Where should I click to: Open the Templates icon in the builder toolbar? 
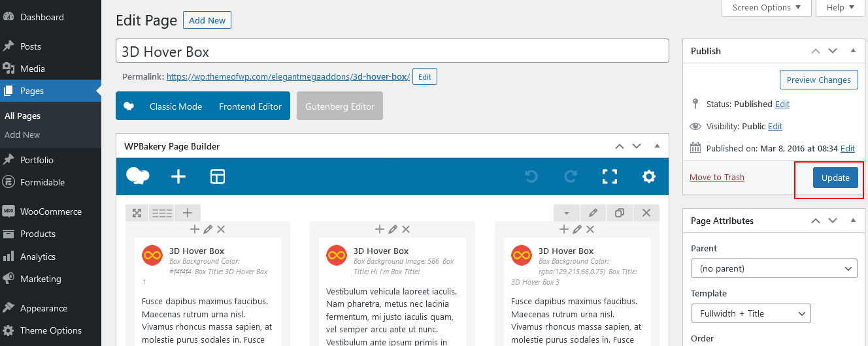[x=217, y=176]
